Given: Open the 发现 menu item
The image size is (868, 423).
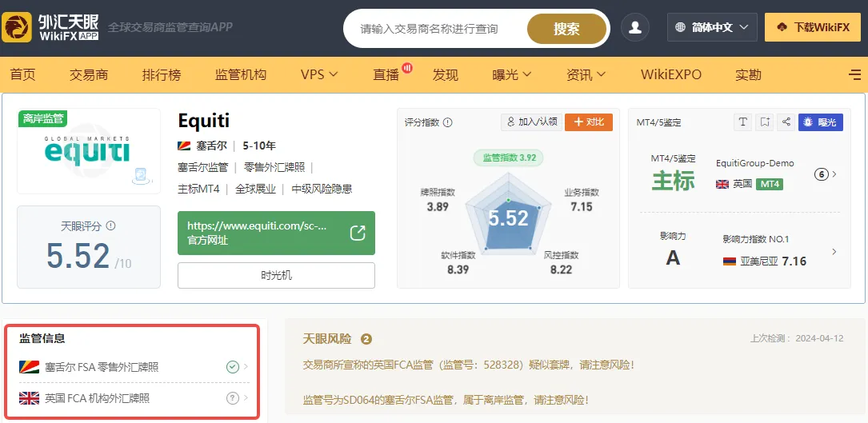Looking at the screenshot, I should point(446,74).
